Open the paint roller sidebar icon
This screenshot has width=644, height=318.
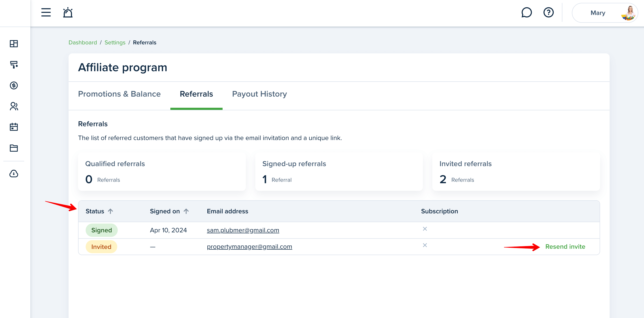point(14,65)
